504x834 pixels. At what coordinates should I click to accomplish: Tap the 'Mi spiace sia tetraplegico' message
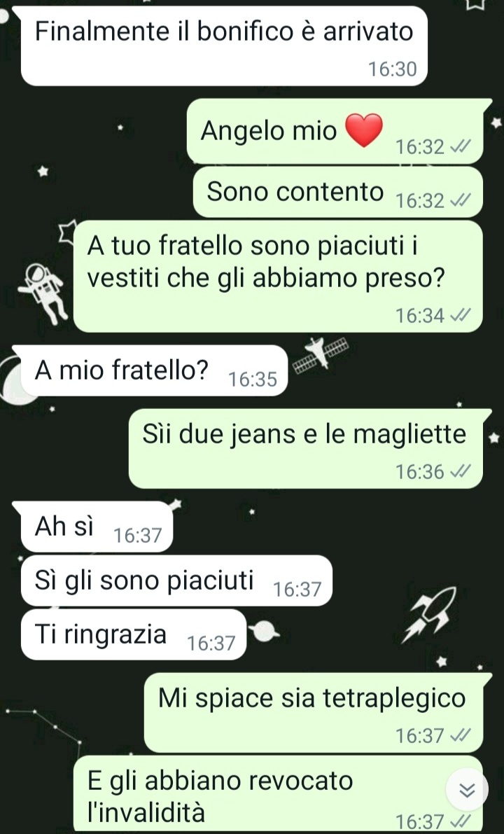click(x=313, y=713)
